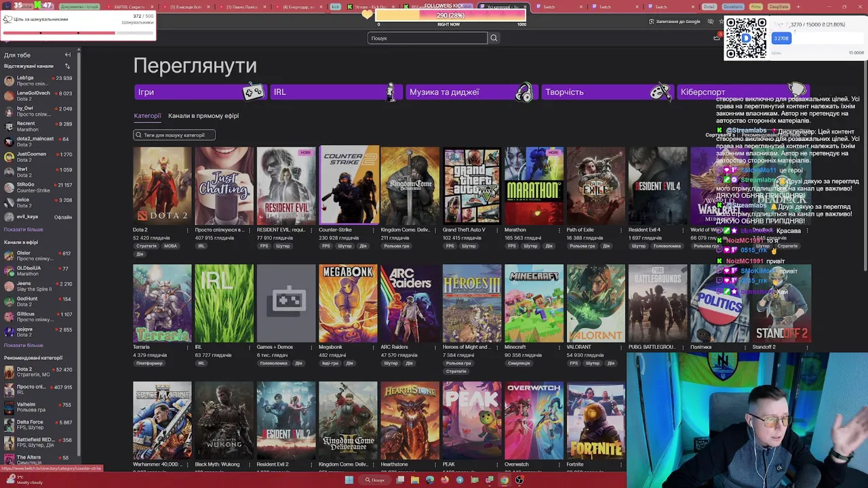
Task: Sort followed channels with the arrows icon
Action: coord(67,66)
